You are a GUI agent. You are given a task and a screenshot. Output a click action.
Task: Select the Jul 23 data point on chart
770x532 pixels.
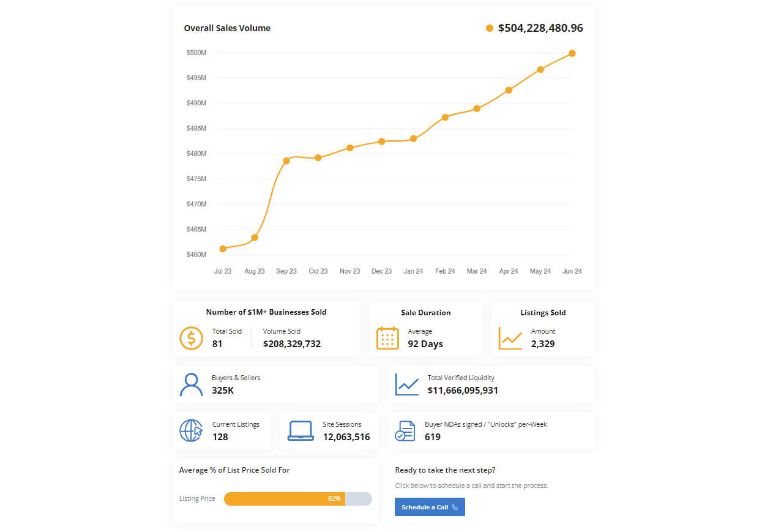coord(223,249)
